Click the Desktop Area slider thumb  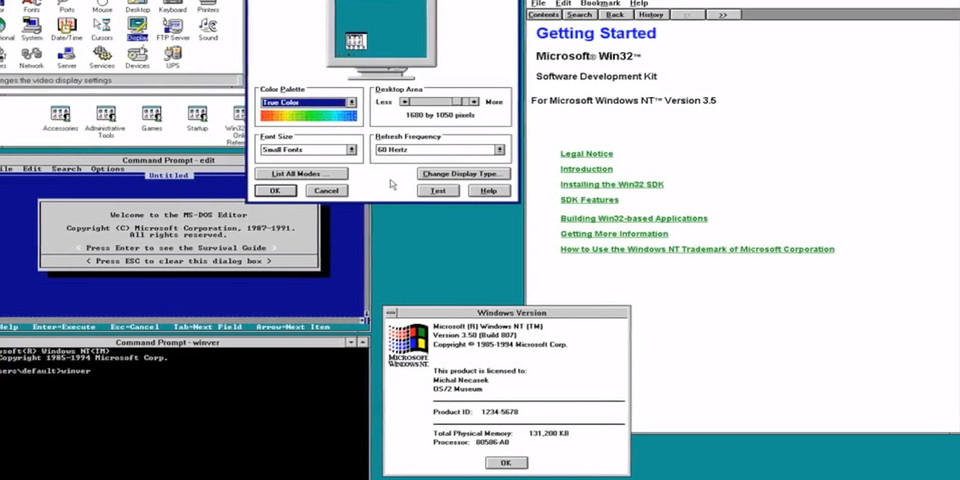click(457, 102)
